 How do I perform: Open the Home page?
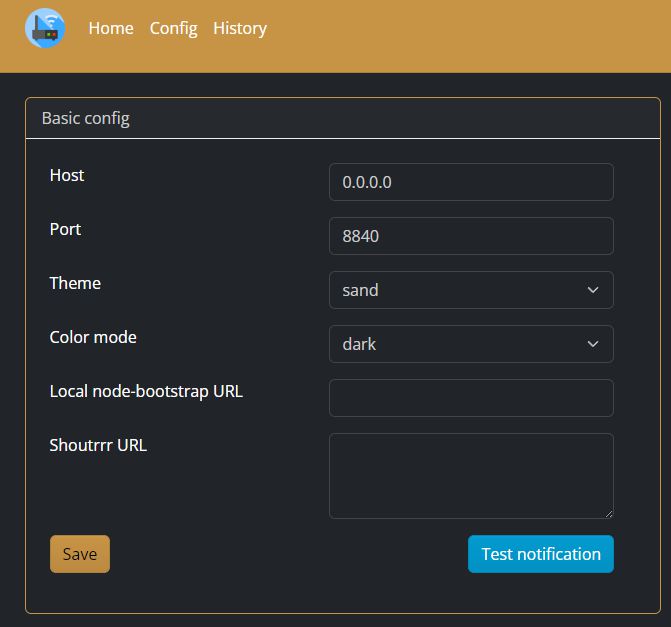click(110, 28)
